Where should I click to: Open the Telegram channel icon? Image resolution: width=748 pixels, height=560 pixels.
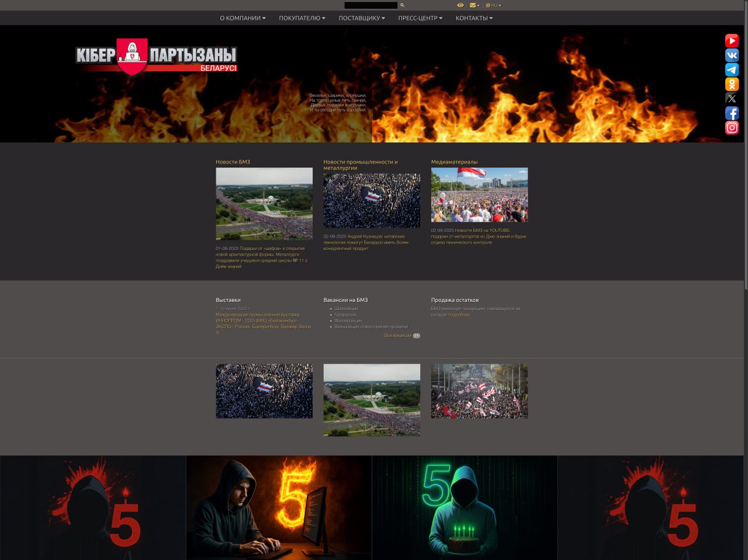[x=732, y=69]
